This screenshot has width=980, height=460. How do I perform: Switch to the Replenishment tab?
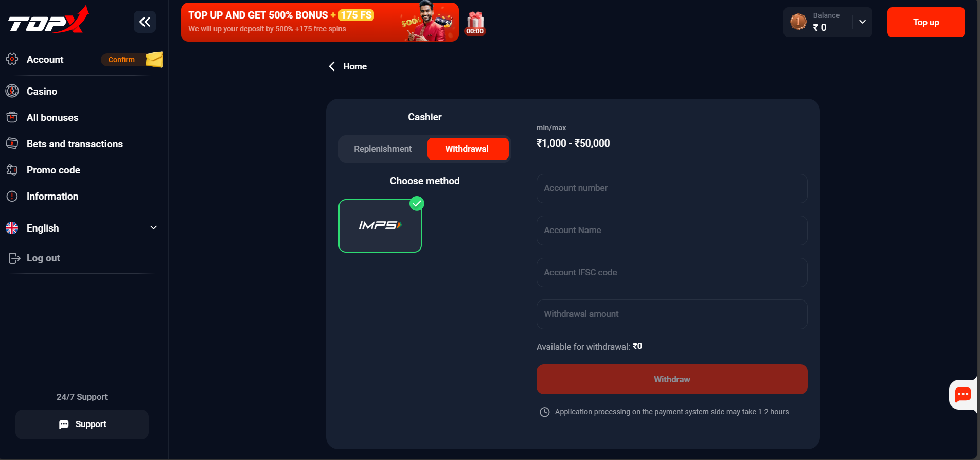click(382, 149)
